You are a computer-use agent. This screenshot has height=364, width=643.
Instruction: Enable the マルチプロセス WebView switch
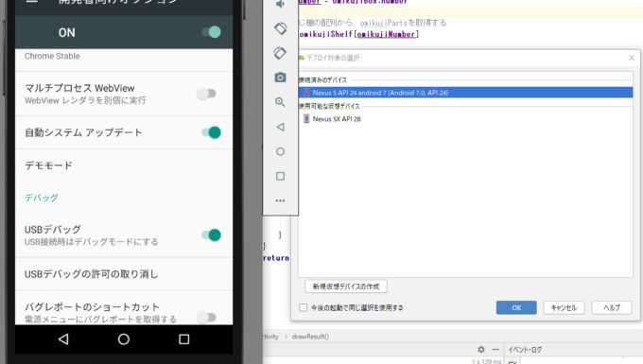[x=206, y=94]
